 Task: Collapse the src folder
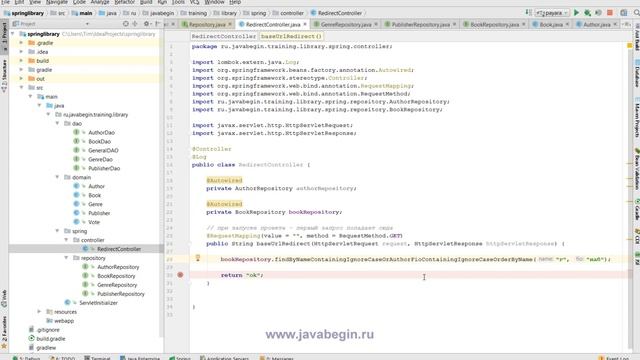tap(22, 87)
